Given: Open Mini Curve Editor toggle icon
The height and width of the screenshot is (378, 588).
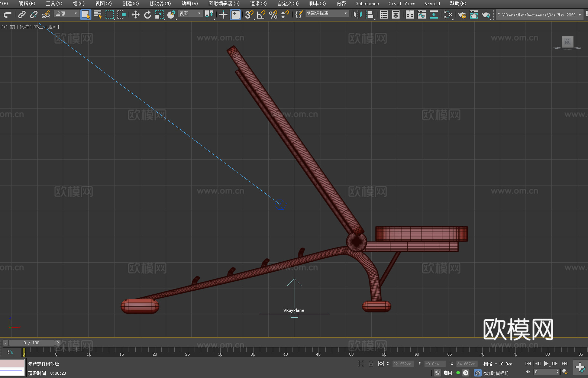Looking at the screenshot, I should [x=10, y=352].
